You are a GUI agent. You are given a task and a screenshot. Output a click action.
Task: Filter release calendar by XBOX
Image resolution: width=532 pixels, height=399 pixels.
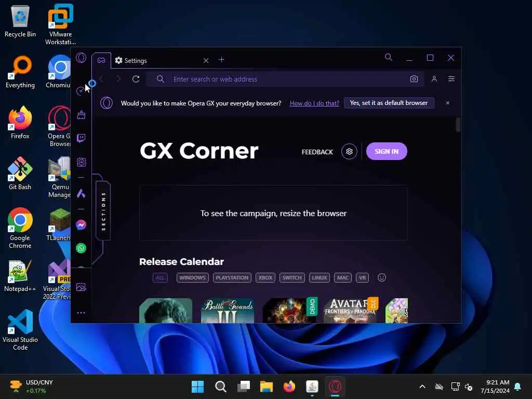click(265, 277)
